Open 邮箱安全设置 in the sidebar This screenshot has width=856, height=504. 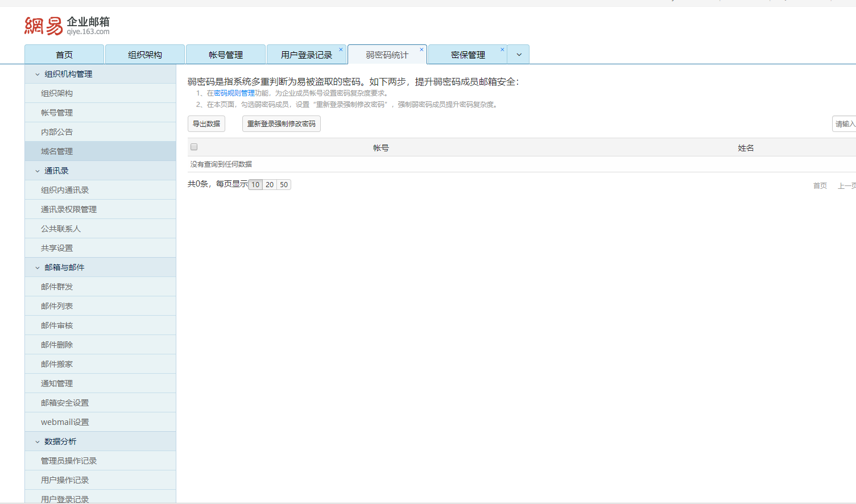pos(65,403)
